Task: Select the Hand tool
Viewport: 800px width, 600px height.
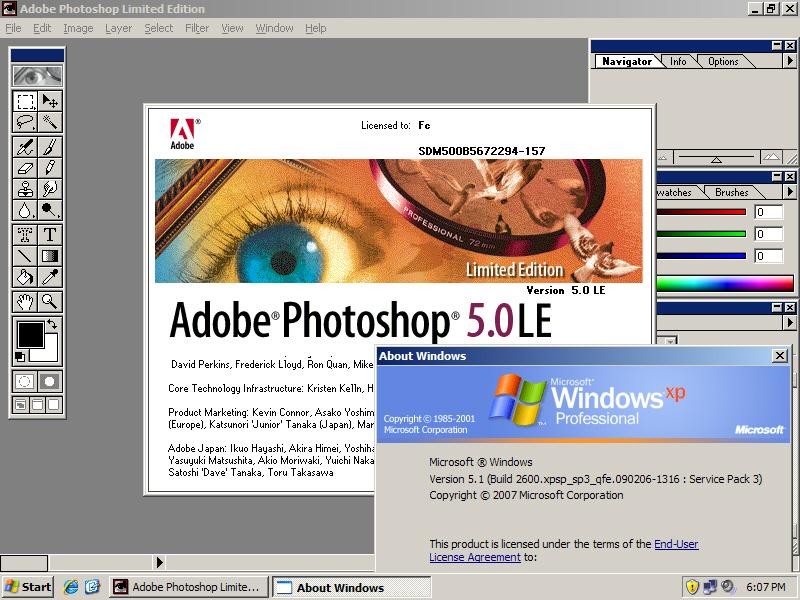Action: [x=25, y=302]
